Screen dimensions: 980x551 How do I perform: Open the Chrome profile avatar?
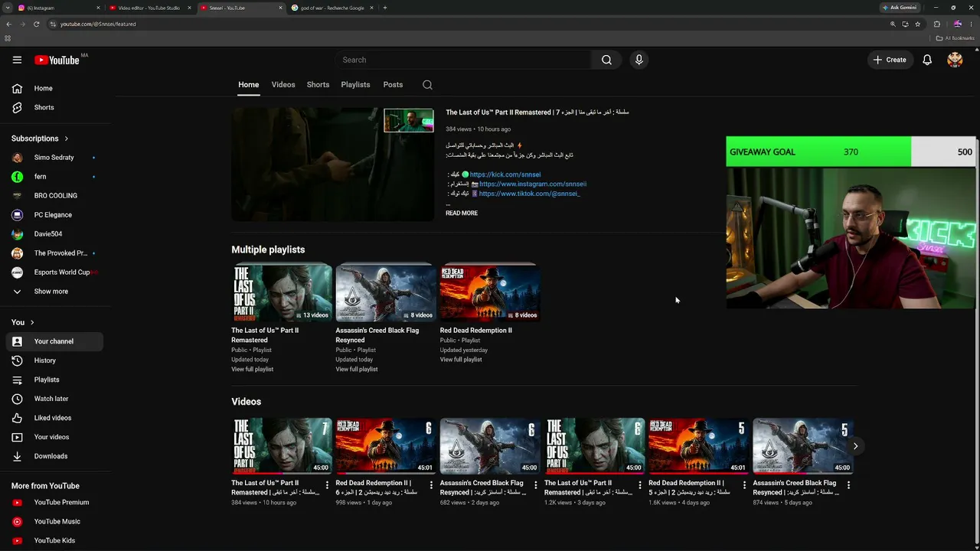click(957, 24)
